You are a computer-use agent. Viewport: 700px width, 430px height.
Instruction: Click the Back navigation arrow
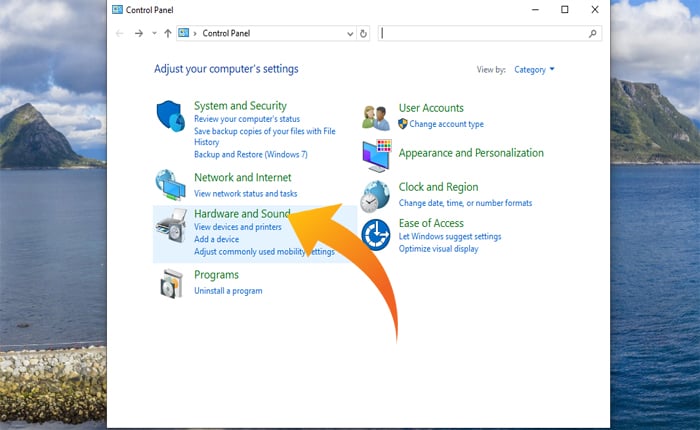coord(120,33)
